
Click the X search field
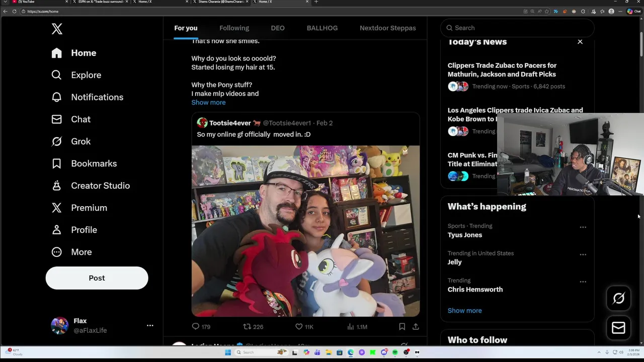[517, 28]
